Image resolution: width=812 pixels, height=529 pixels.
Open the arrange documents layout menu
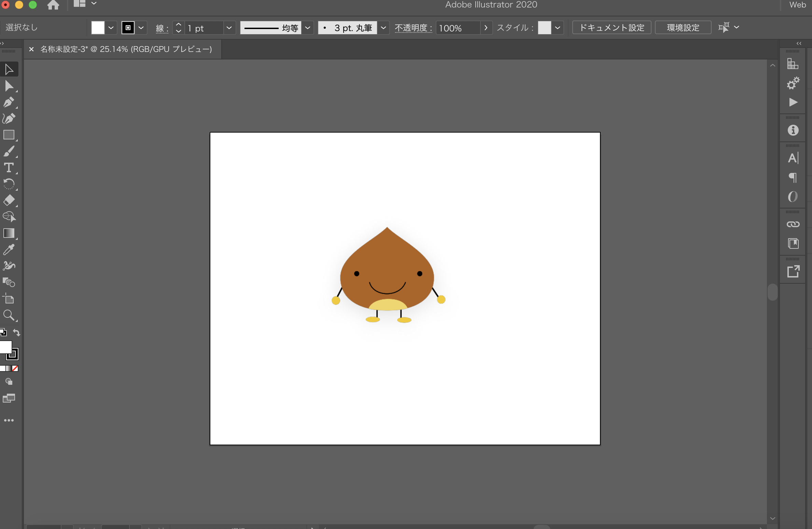pyautogui.click(x=85, y=4)
